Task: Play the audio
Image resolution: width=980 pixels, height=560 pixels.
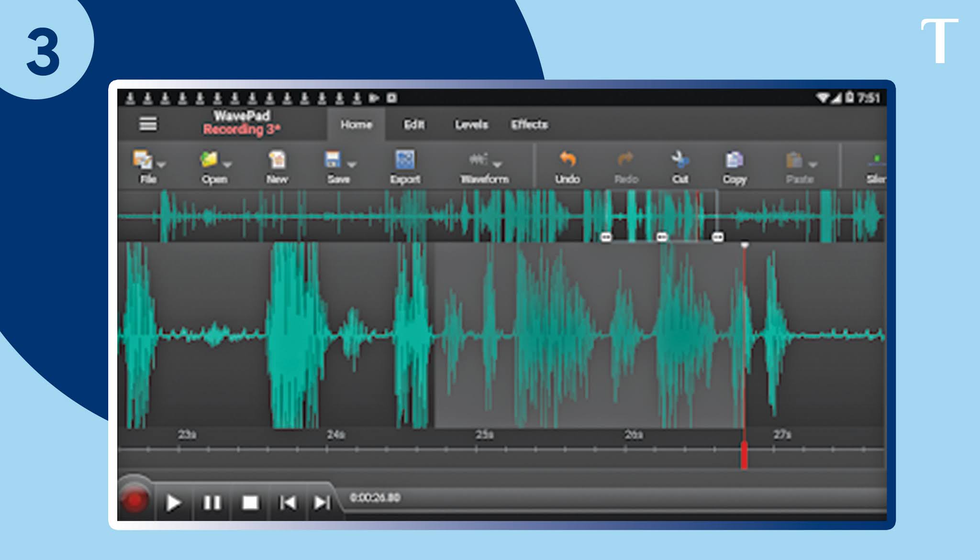Action: pyautogui.click(x=173, y=503)
